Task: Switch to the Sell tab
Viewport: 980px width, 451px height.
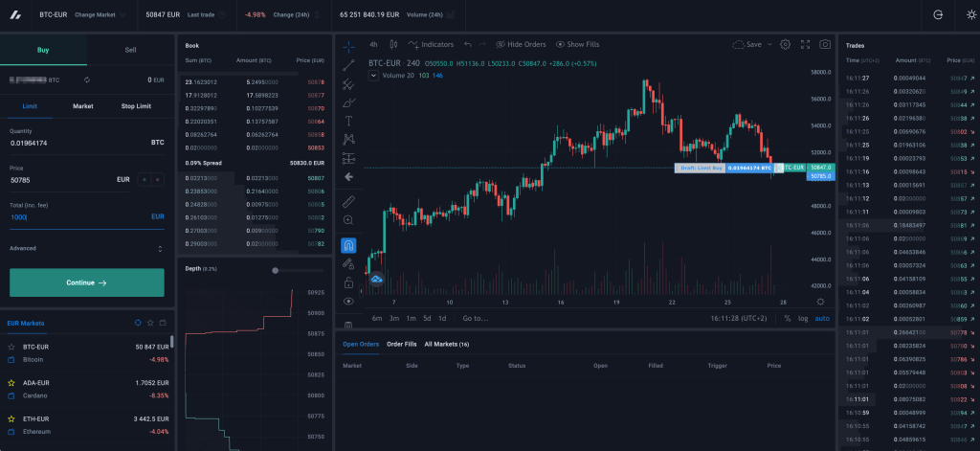Action: [x=130, y=49]
